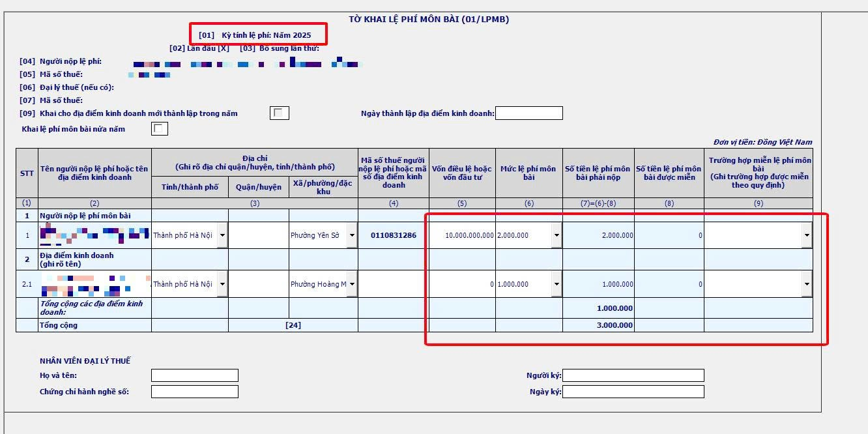Select the Vốn điều lệ field in row 2.1
The image size is (868, 434).
462,284
